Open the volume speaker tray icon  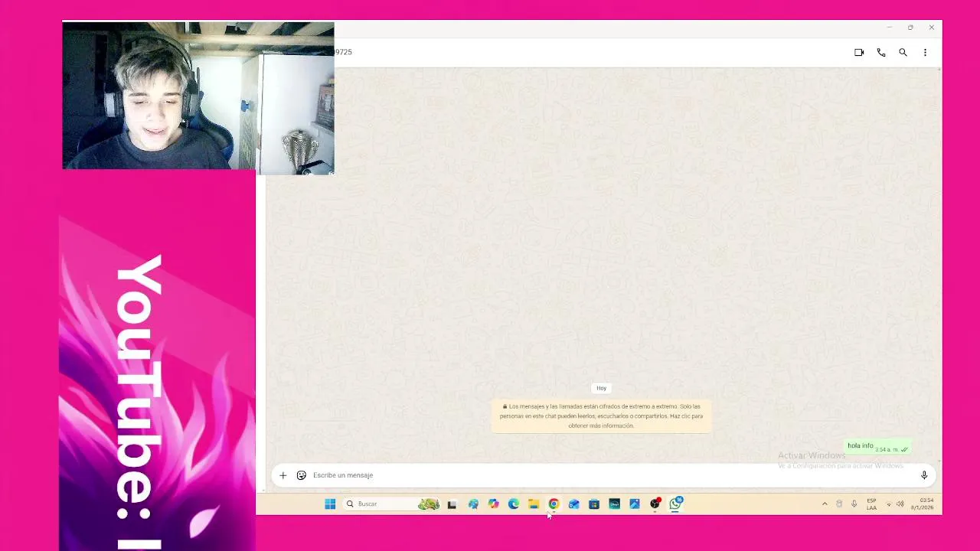tap(900, 504)
